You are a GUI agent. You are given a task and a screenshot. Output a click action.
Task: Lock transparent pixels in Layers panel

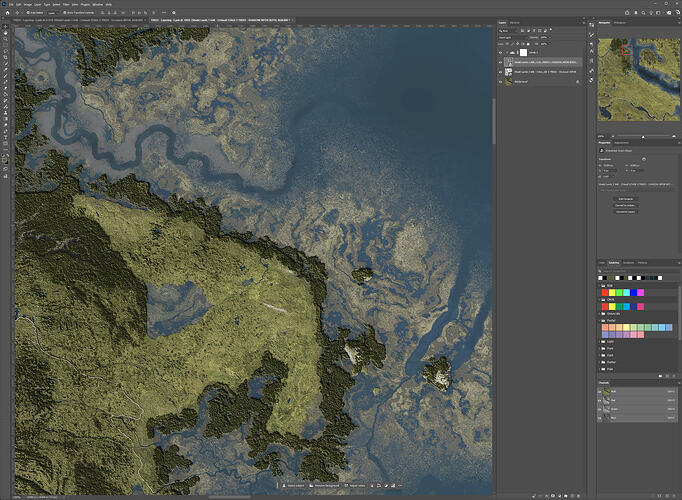tap(507, 44)
